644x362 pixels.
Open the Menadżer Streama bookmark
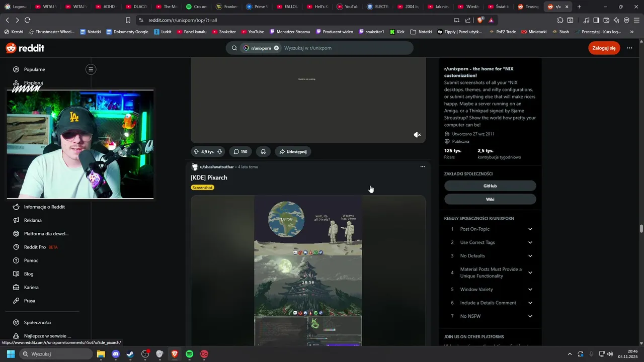click(x=290, y=32)
